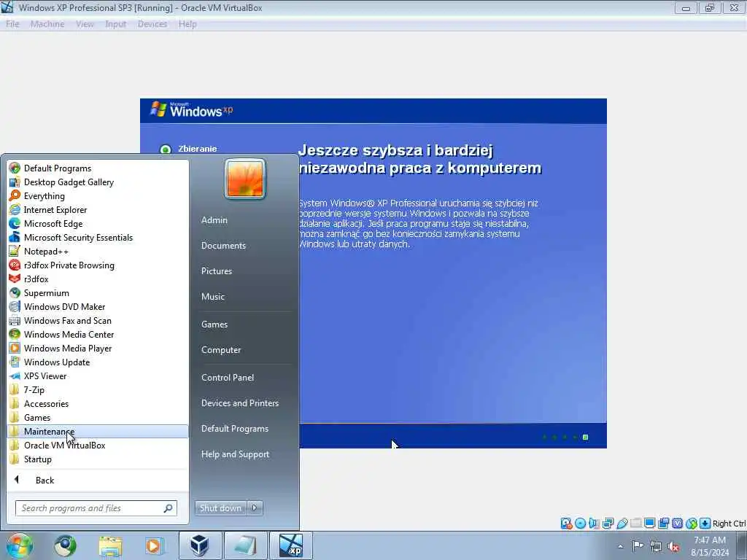
Task: Click the user account picture
Action: pyautogui.click(x=245, y=179)
